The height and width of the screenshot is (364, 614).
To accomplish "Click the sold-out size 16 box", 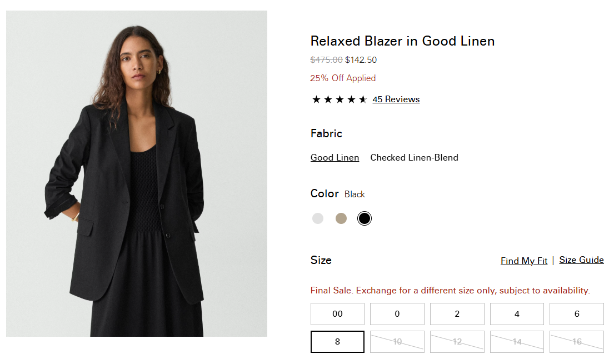I will [577, 342].
